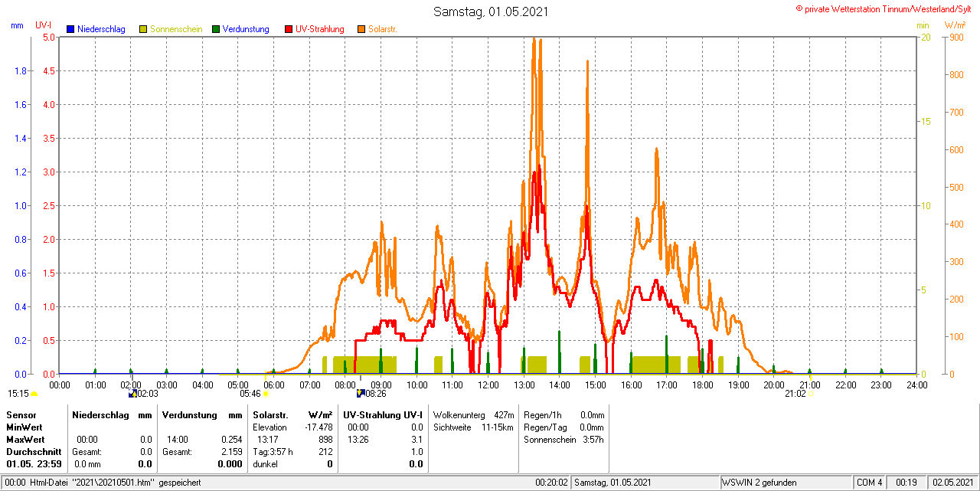Screen dimensions: 980x491
Task: Click the 02.05.2021 status bar date
Action: pyautogui.click(x=952, y=483)
